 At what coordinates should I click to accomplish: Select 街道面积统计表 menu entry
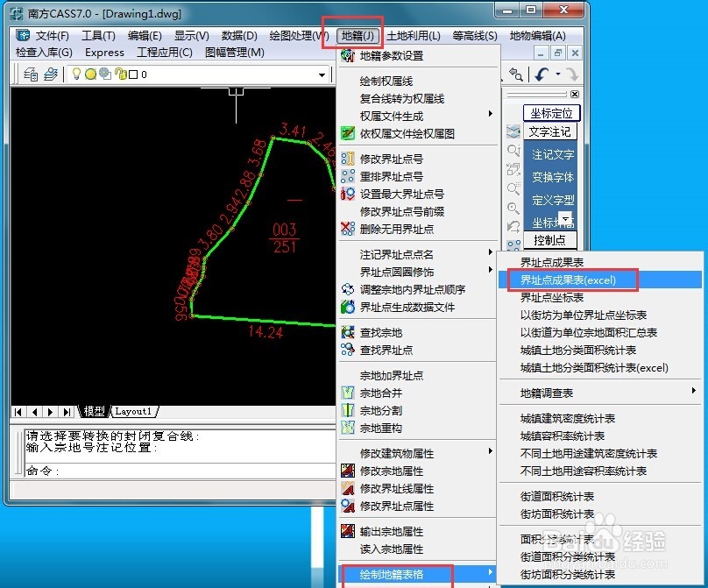556,497
